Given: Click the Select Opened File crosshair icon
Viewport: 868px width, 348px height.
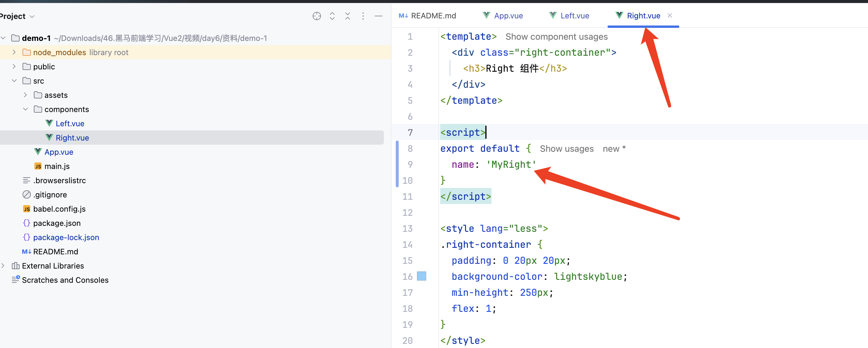Looking at the screenshot, I should pyautogui.click(x=317, y=16).
